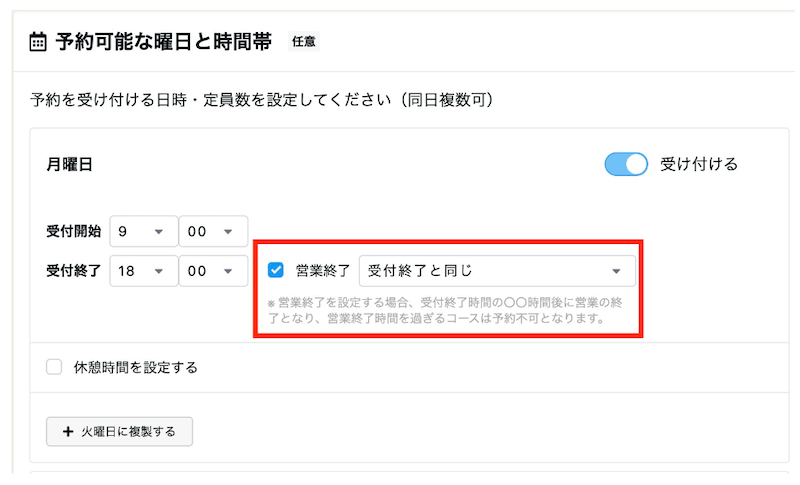Toggle the 受け付ける switch for 月曜日
Screen dimensions: 800x485
627,164
